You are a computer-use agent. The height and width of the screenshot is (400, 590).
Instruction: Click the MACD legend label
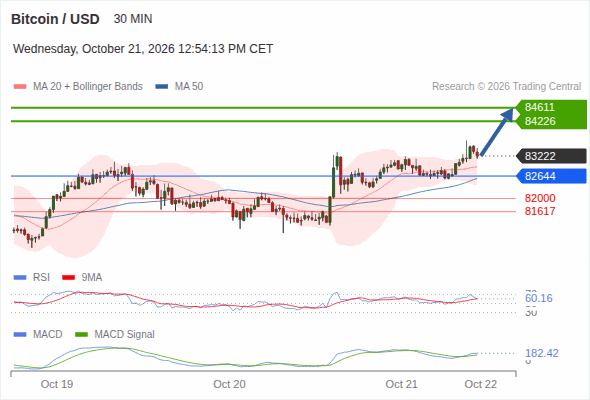(48, 335)
